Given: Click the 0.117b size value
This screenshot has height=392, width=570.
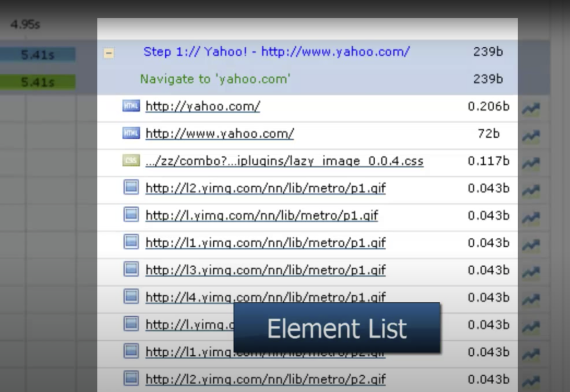Looking at the screenshot, I should pyautogui.click(x=489, y=161).
